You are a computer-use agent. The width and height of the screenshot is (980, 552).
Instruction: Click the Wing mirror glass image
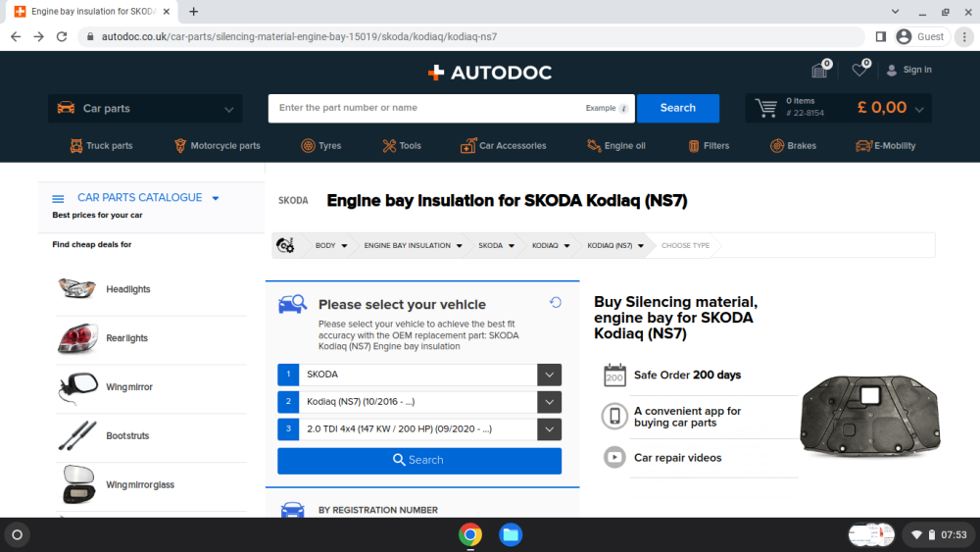78,484
